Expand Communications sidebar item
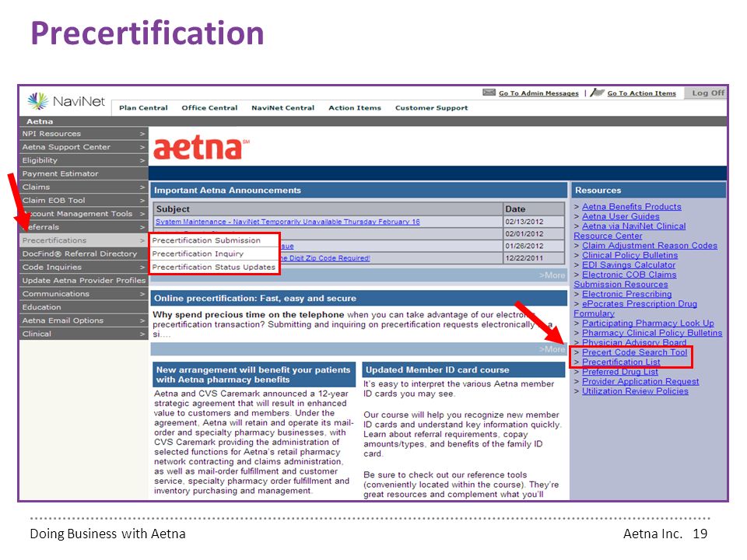747x560 pixels. [83, 294]
